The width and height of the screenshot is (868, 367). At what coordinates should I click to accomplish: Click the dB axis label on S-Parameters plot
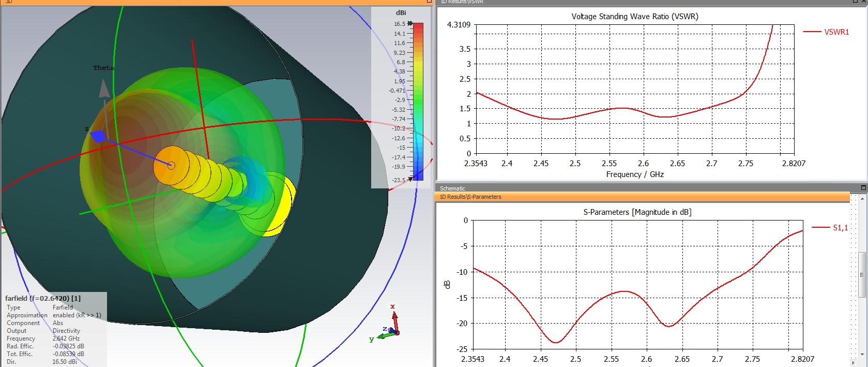[x=448, y=284]
